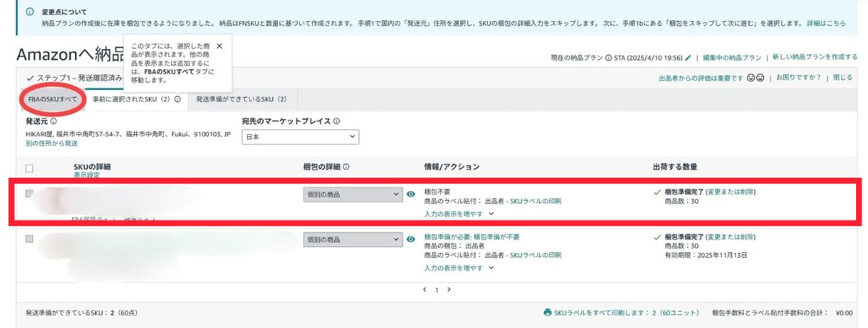Click the happy face feedback icon
This screenshot has height=328, width=868.
pyautogui.click(x=751, y=78)
